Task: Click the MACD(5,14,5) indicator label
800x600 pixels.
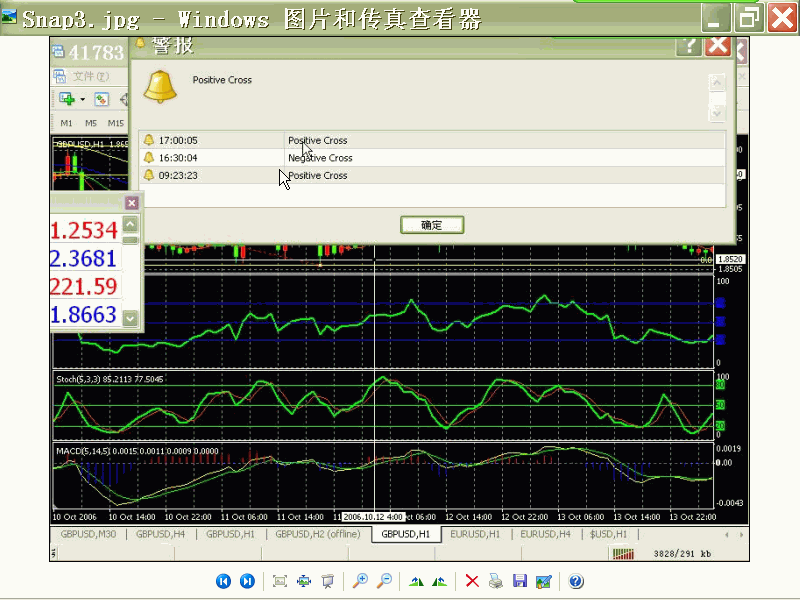Action: click(x=137, y=451)
